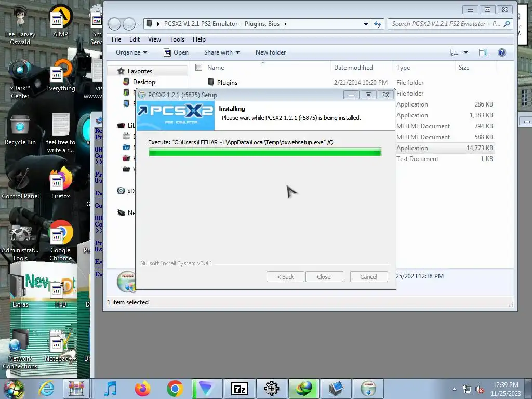532x399 pixels.
Task: Select Desktop in Favorites
Action: point(144,82)
